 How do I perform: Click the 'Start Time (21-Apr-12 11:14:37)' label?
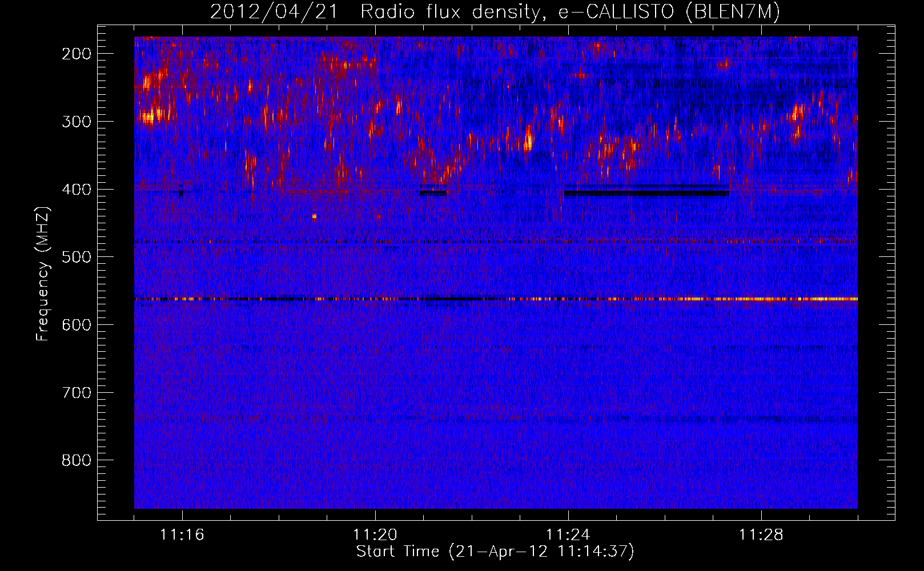click(x=495, y=552)
